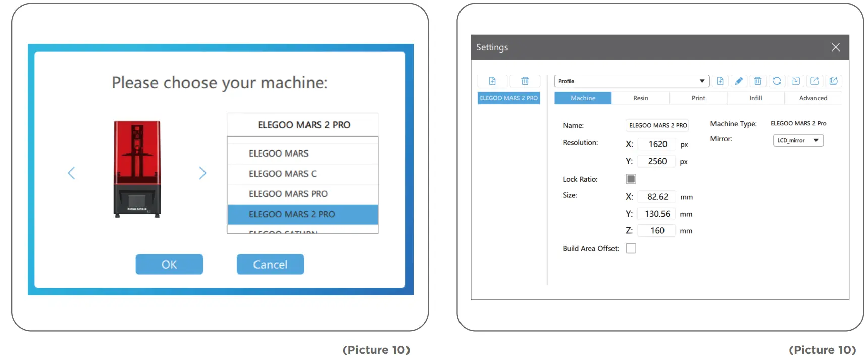Show next machine with the right chevron
This screenshot has width=868, height=360.
coord(202,173)
